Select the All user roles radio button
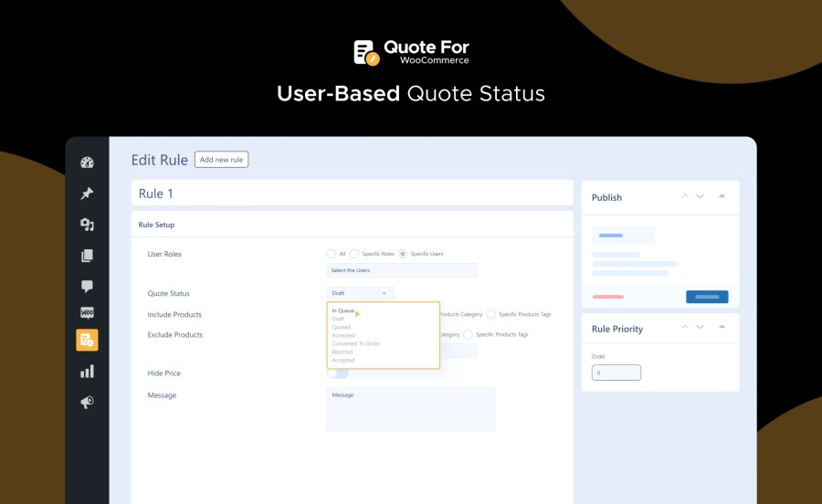The height and width of the screenshot is (504, 822). click(x=331, y=254)
